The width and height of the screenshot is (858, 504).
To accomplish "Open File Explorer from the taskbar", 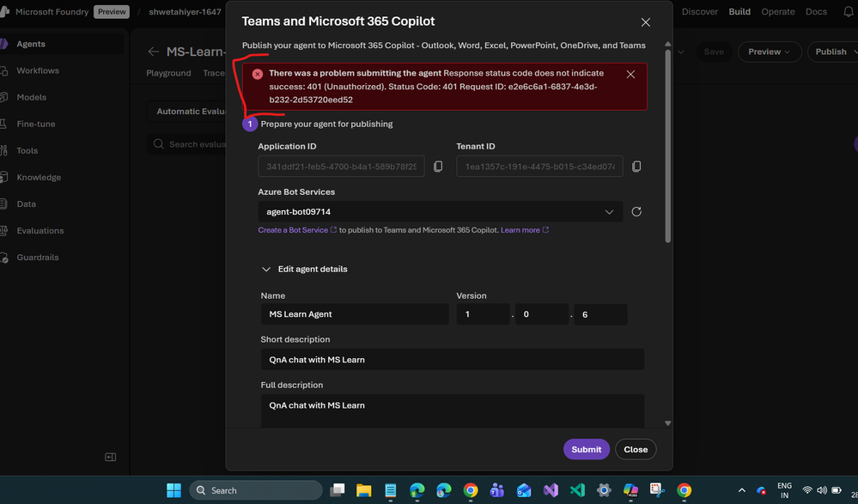I will coord(364,490).
